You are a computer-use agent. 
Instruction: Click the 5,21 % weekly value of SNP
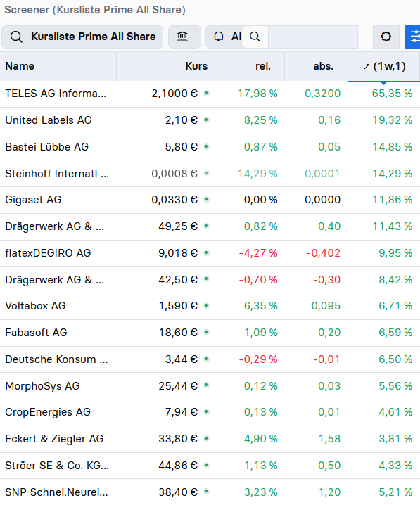pos(395,492)
